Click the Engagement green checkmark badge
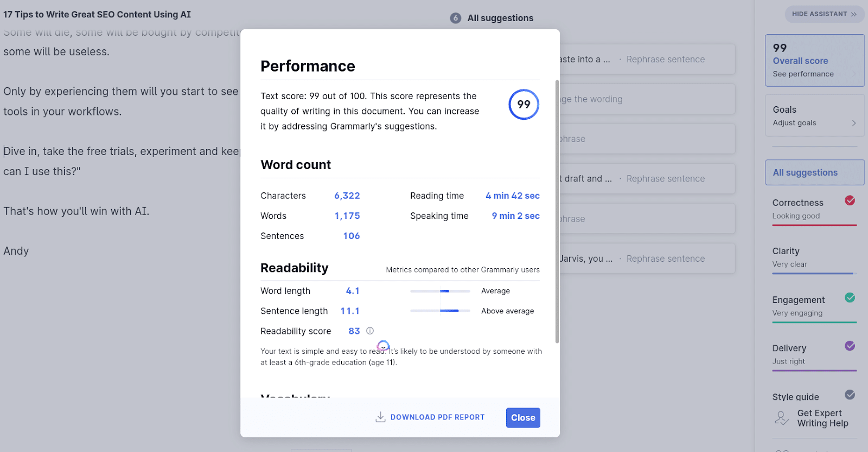This screenshot has height=452, width=868. point(850,298)
